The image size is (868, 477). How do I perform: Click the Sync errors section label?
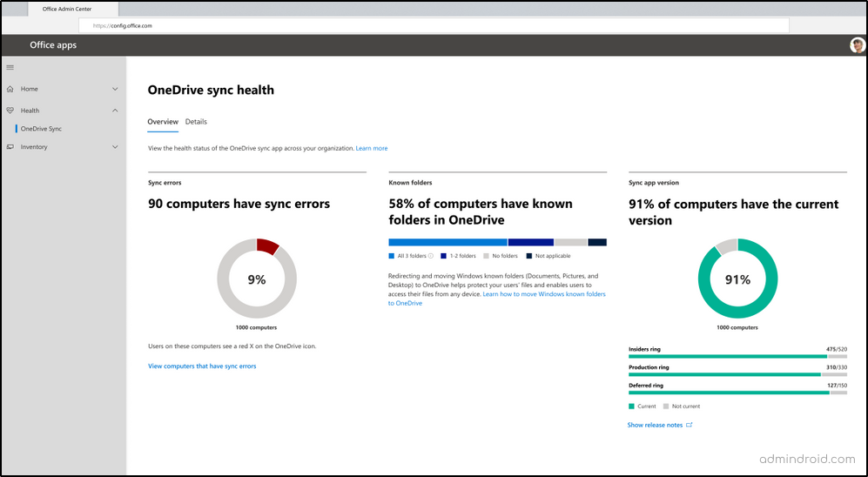click(165, 183)
